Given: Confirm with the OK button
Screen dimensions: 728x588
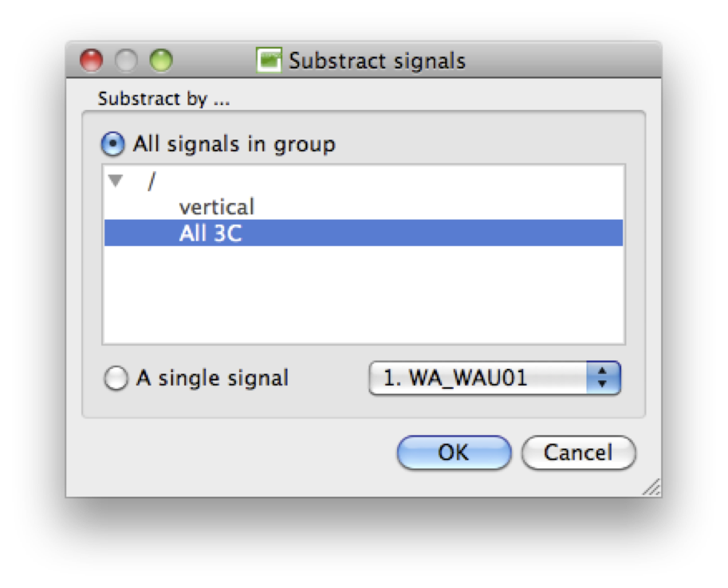Looking at the screenshot, I should click(453, 453).
